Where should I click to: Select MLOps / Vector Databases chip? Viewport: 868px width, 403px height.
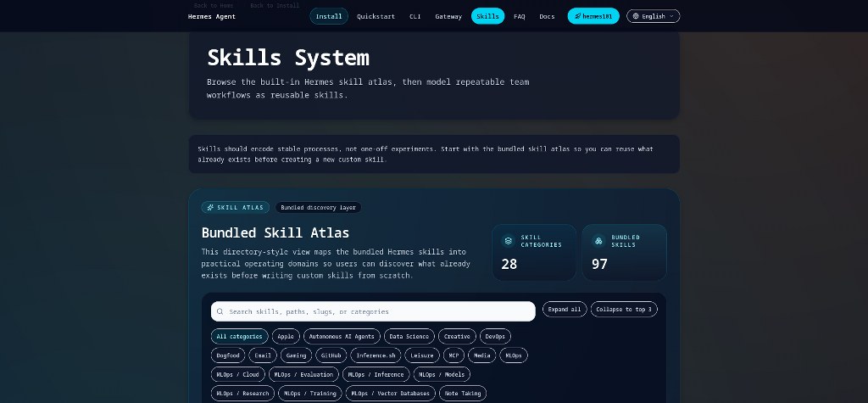390,393
